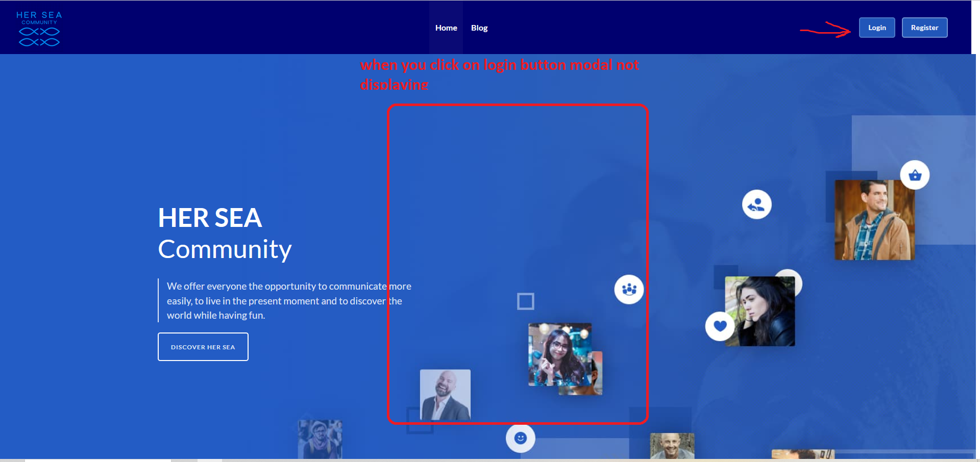Screen dimensions: 980x462
Task: Open the Login modal
Action: point(876,28)
